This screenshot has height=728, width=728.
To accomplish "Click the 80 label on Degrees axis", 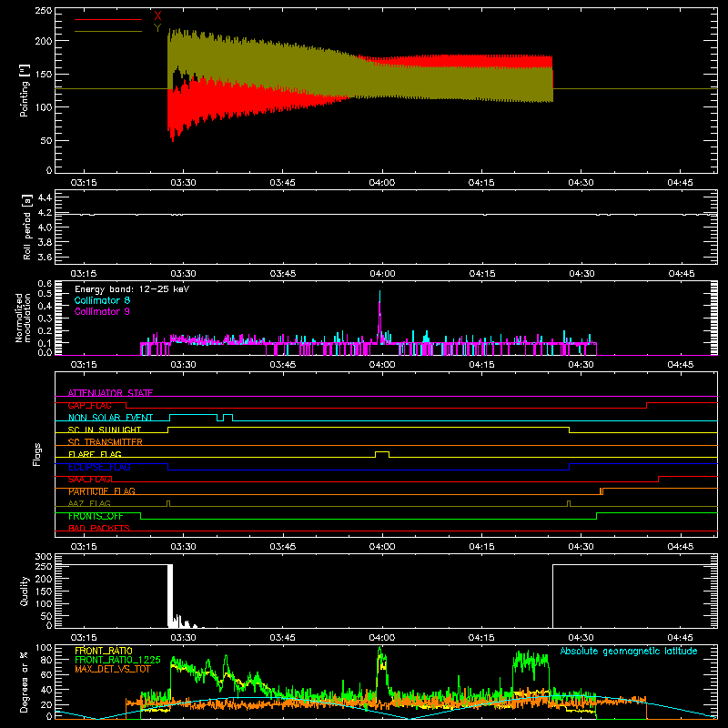I will (46, 659).
